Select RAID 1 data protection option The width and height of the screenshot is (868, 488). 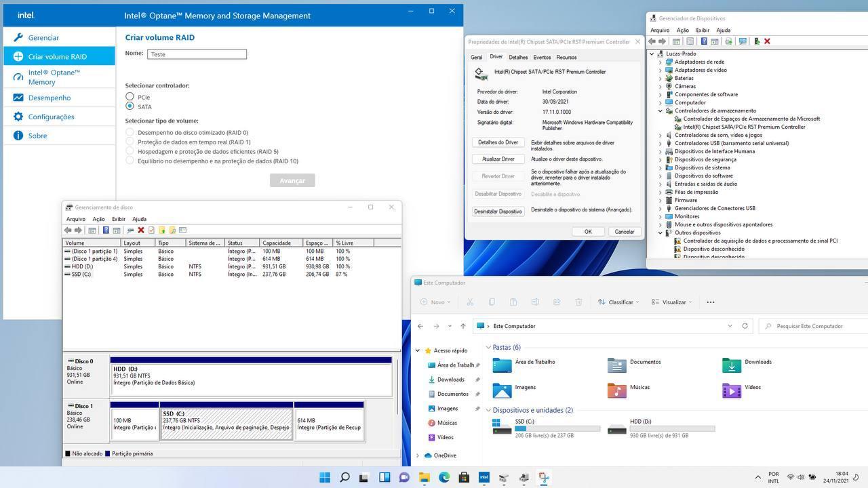(130, 142)
